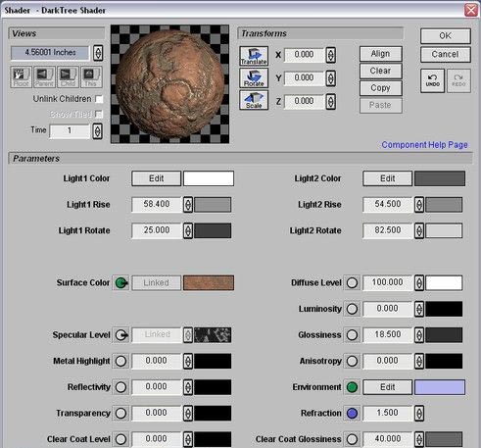Click the Glossiness link circle

[352, 335]
